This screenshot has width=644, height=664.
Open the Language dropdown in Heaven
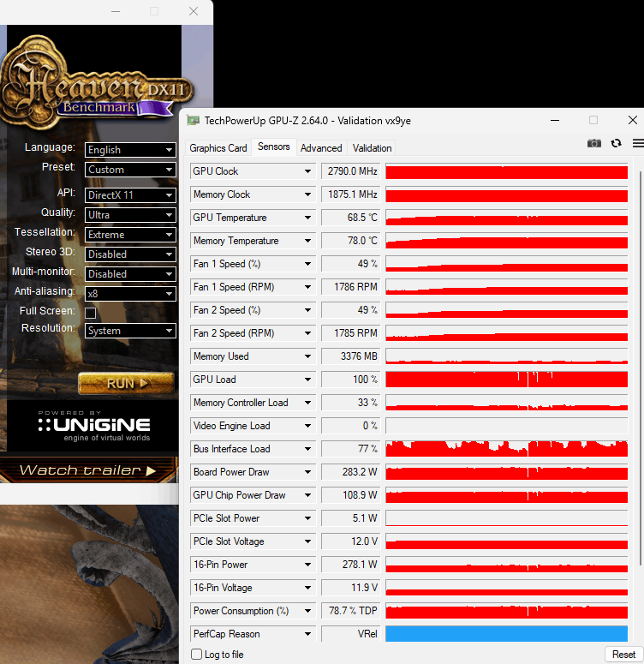(x=130, y=150)
